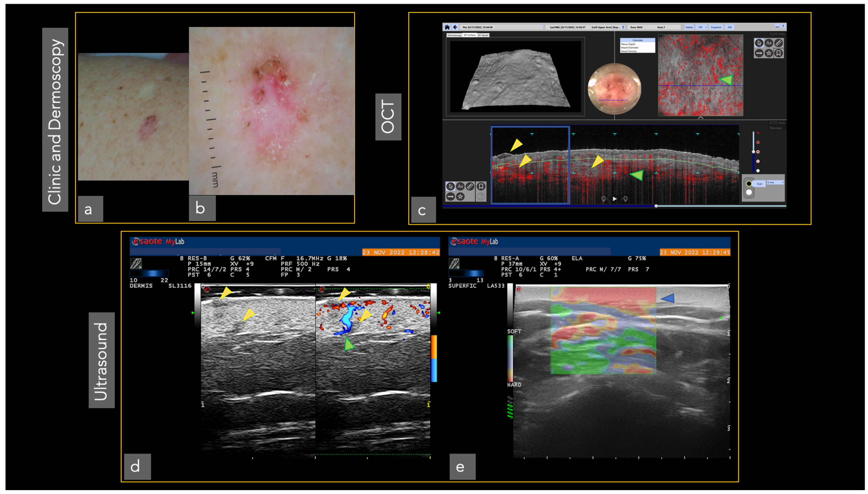Select the arrow annotation tool bottom-left
The width and height of the screenshot is (868, 494).
(450, 196)
